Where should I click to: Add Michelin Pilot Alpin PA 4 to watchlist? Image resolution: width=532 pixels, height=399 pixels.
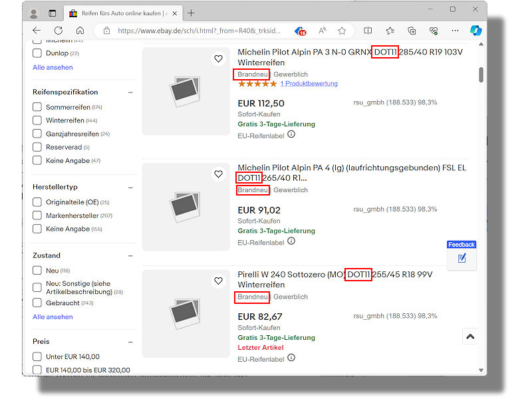[x=219, y=174]
